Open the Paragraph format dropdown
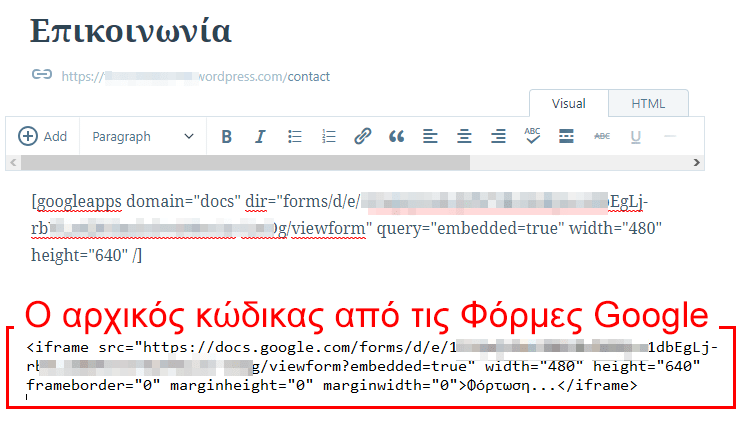Viewport: 750px width, 432px height. pyautogui.click(x=143, y=137)
